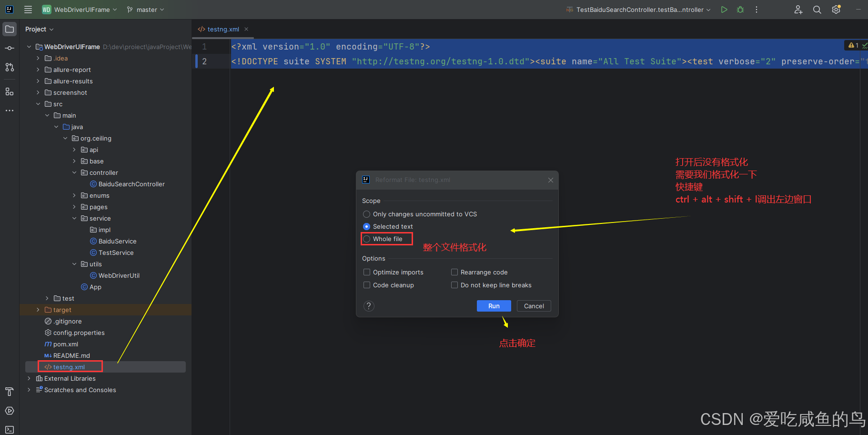The height and width of the screenshot is (435, 868).
Task: Open WebDriverUIFrame project dropdown
Action: pos(80,10)
